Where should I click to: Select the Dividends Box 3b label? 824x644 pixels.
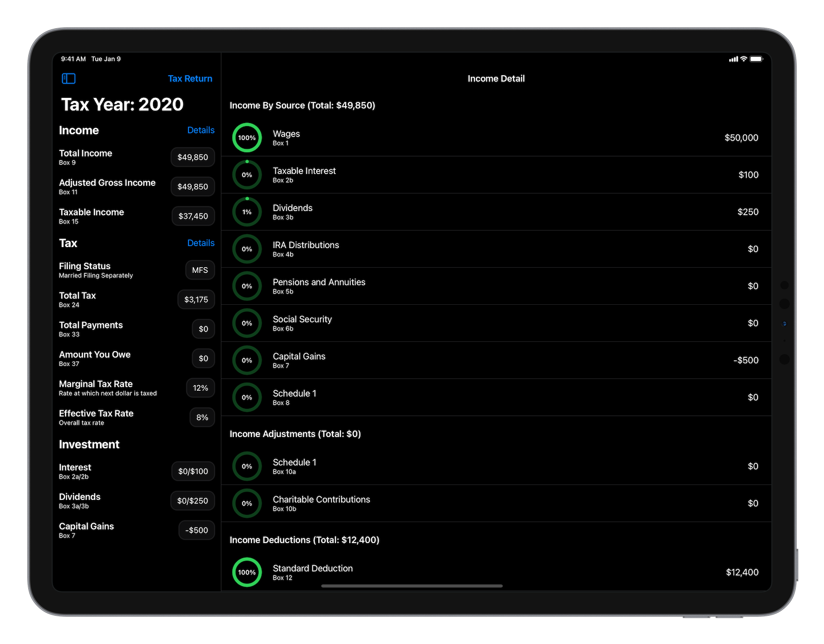click(293, 212)
